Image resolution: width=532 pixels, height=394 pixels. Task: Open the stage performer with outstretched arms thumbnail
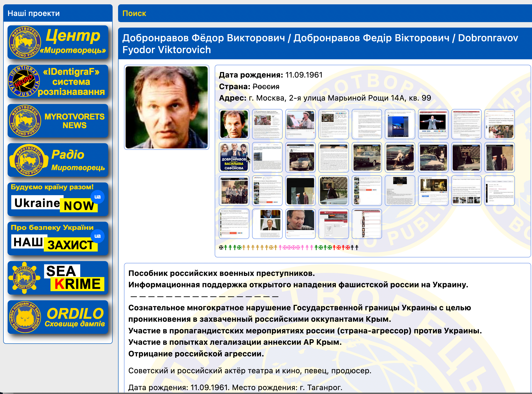pos(433,124)
